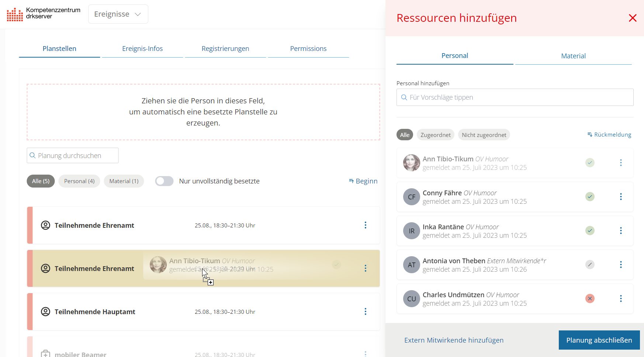Viewport: 644px width, 357px height.
Task: Open three-dot menu for Conny Fähre
Action: click(x=621, y=197)
